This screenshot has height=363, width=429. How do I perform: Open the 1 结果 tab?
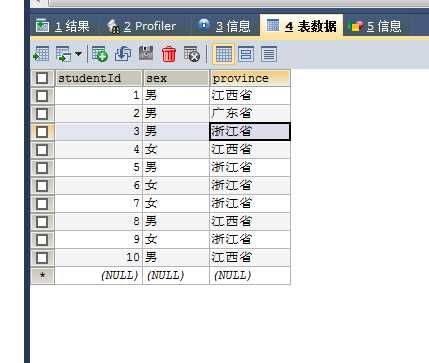63,26
